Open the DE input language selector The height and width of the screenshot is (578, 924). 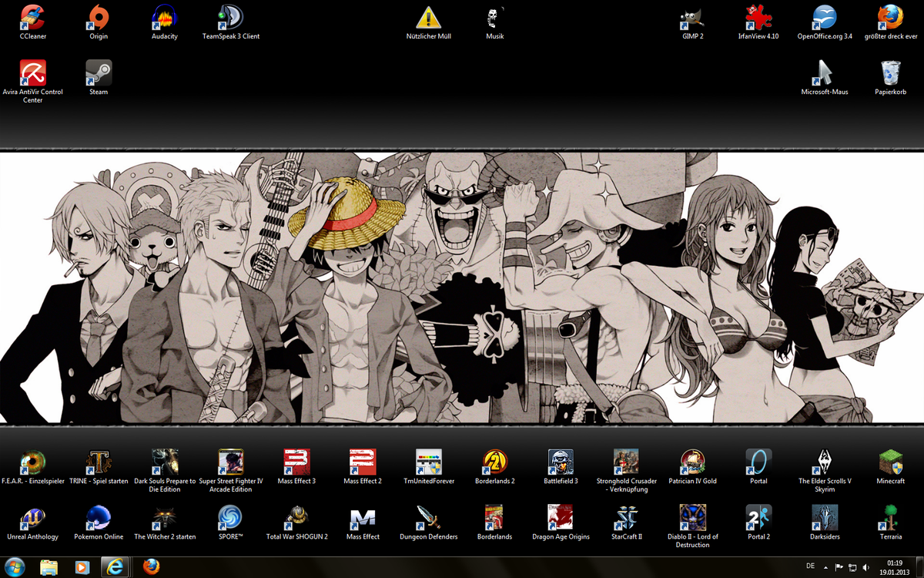pos(810,566)
